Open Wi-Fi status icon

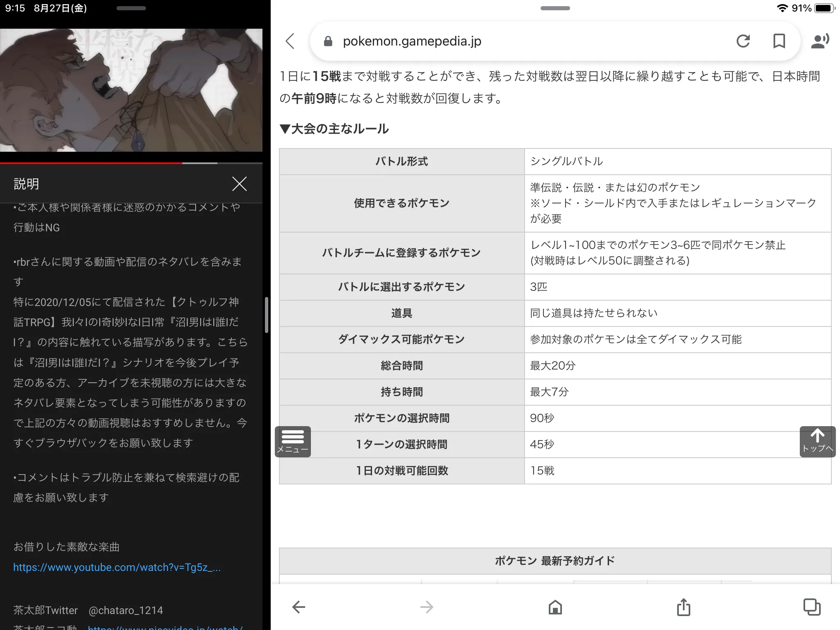pos(782,8)
